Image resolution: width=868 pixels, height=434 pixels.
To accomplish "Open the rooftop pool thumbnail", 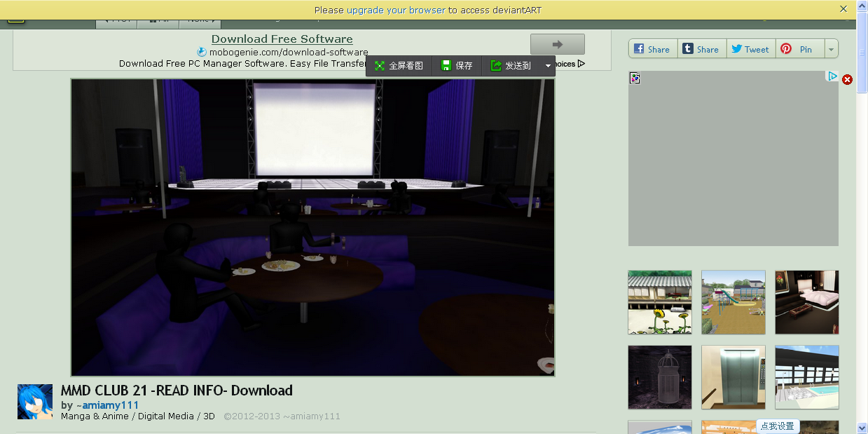I will (807, 377).
